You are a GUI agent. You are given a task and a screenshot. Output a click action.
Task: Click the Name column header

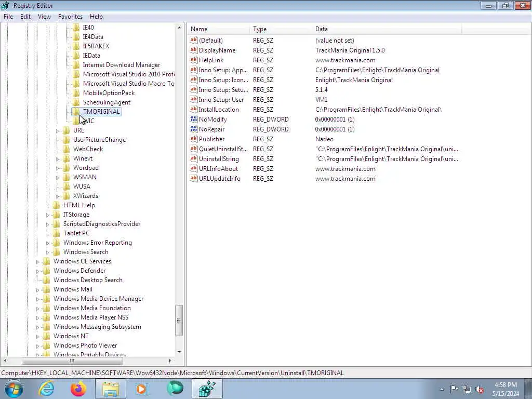pyautogui.click(x=219, y=29)
